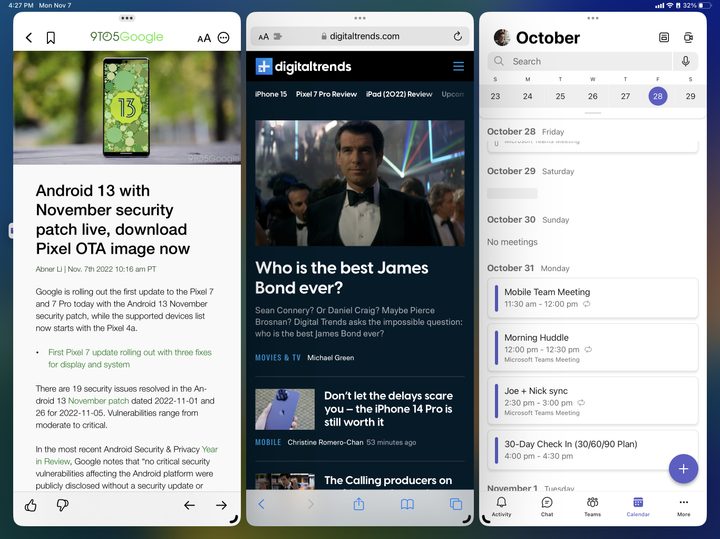Viewport: 720px width, 539px height.
Task: Select October 27 in week strip
Action: 625,96
